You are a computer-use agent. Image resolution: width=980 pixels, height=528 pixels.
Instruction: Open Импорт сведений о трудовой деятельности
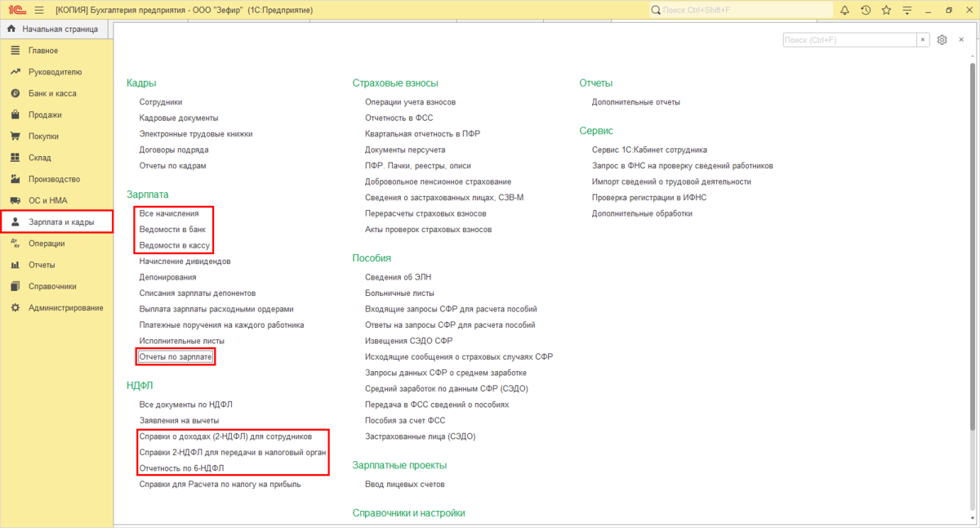(x=671, y=181)
